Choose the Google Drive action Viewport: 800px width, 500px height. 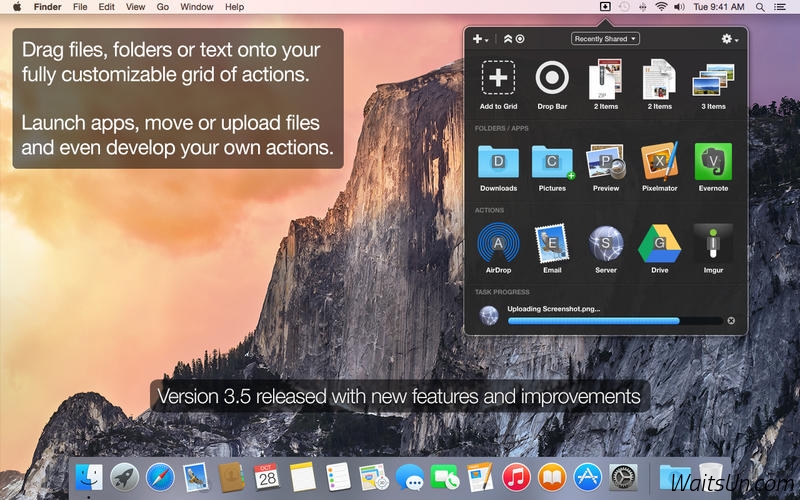tap(660, 243)
